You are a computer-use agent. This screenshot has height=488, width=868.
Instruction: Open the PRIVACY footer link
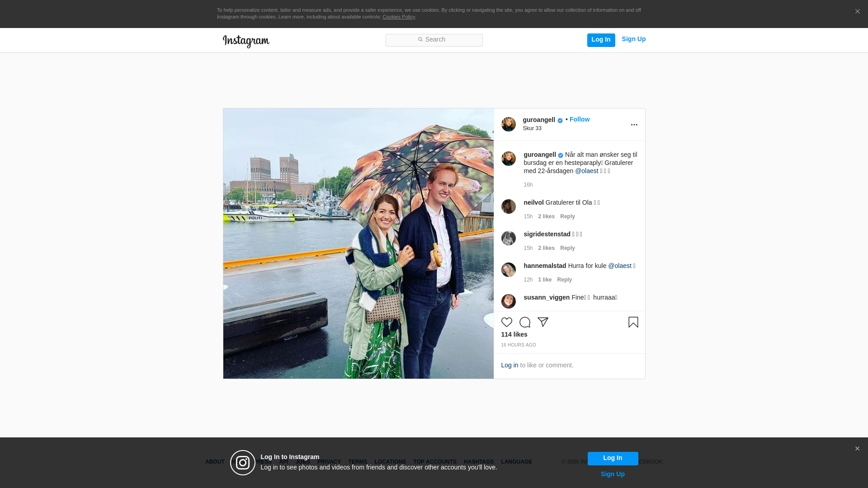(329, 462)
